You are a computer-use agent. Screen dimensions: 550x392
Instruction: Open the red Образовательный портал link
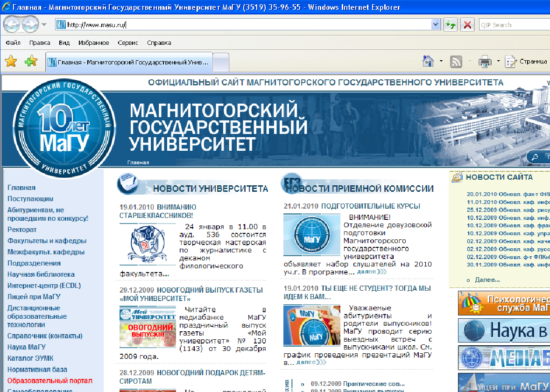coord(50,381)
